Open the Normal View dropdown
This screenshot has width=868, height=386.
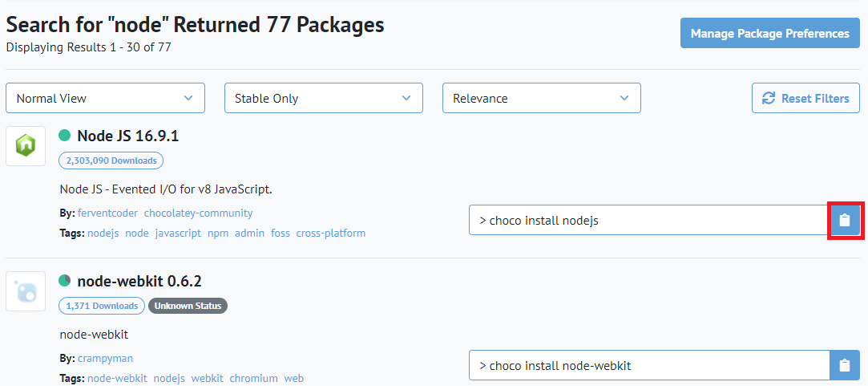105,98
